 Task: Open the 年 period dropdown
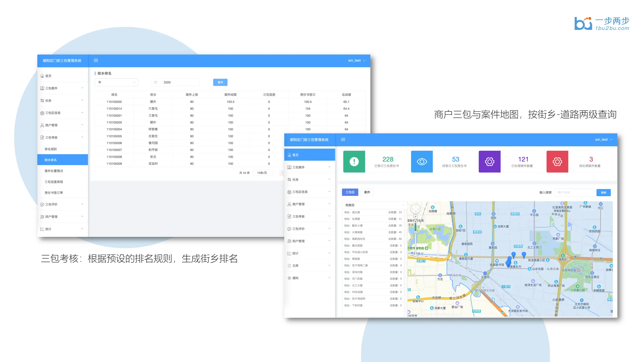[116, 82]
